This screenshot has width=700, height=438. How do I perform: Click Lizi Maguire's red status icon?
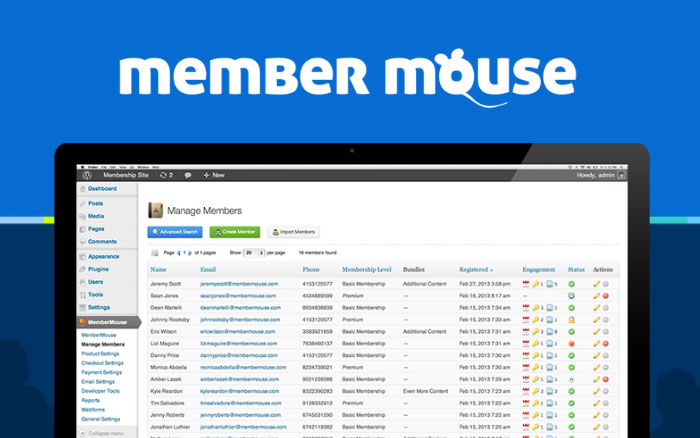(x=571, y=343)
